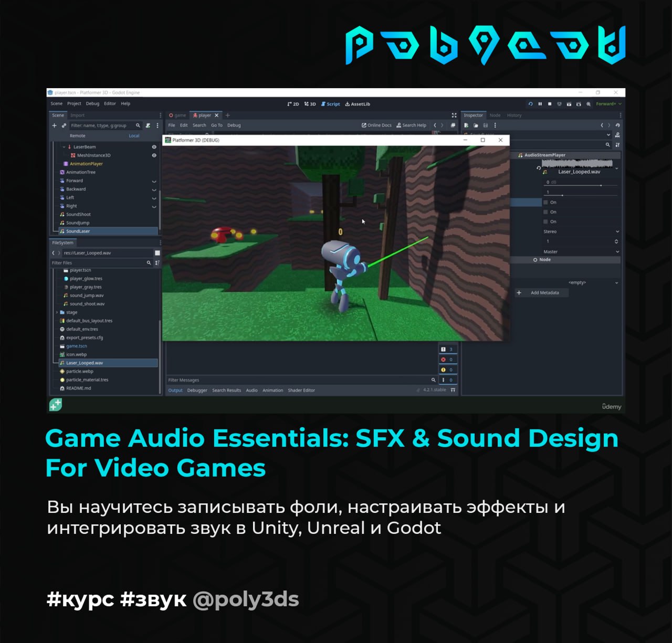This screenshot has height=643, width=672.
Task: Click the max polyphony stepper arrows
Action: [x=616, y=241]
